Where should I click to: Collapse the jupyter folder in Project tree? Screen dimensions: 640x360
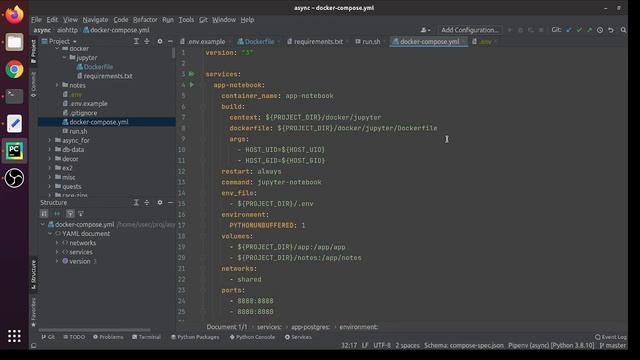point(64,58)
